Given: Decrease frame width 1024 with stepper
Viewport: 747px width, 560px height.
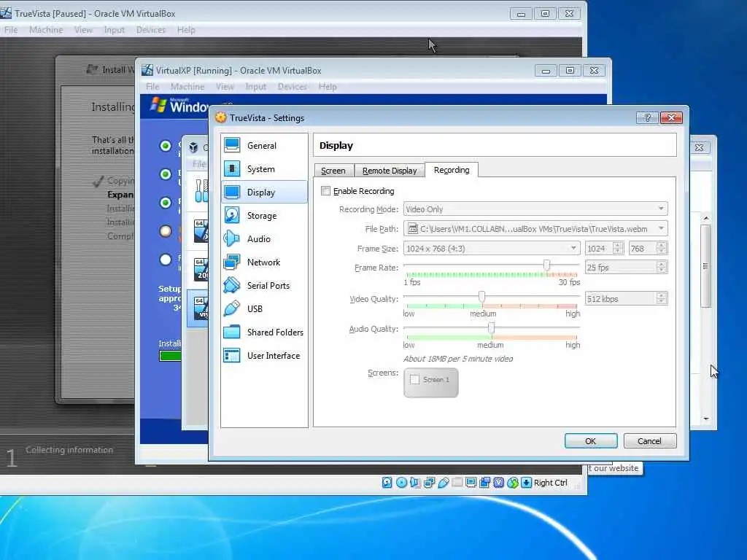Looking at the screenshot, I should 618,251.
